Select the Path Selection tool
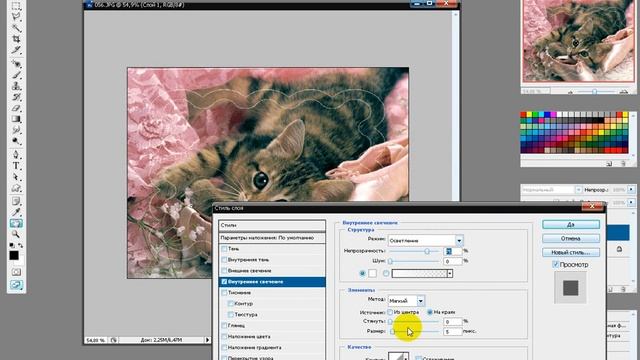Image resolution: width=640 pixels, height=360 pixels. click(x=16, y=177)
